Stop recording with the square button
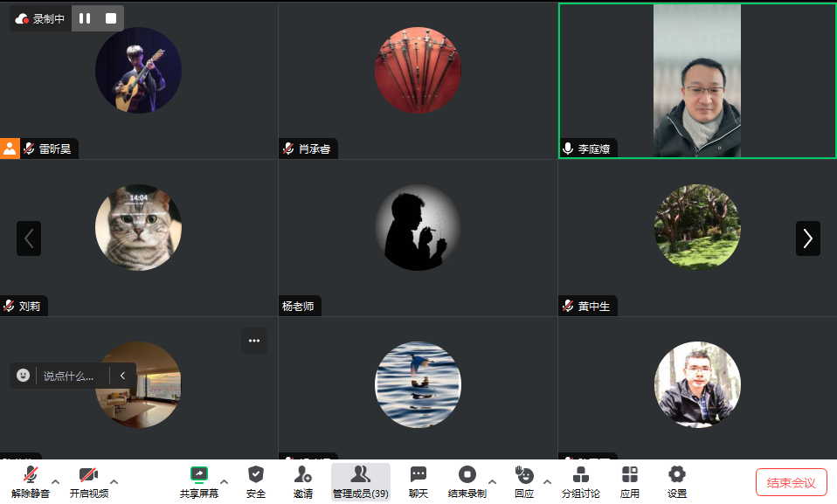Image resolution: width=837 pixels, height=504 pixels. pyautogui.click(x=110, y=18)
